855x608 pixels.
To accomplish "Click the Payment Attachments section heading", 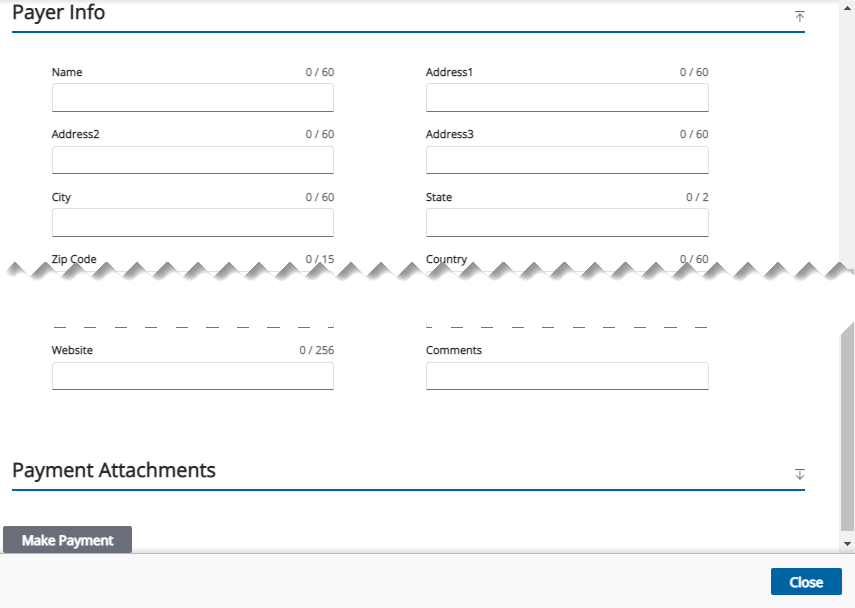I will point(114,470).
